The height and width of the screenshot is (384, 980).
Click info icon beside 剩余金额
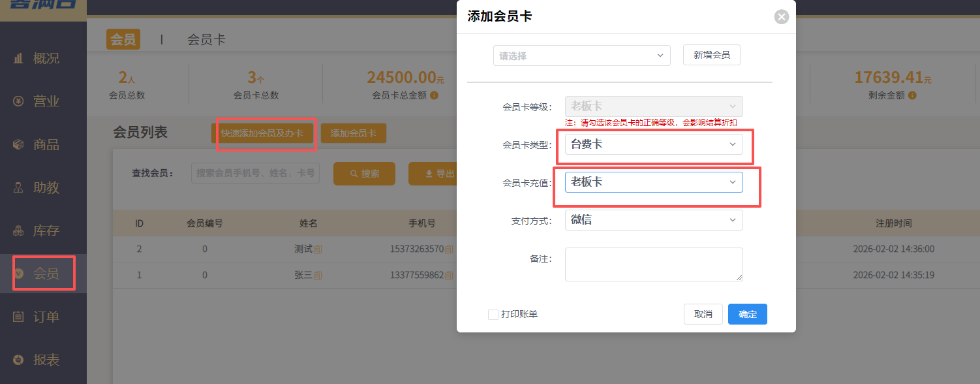coord(912,95)
